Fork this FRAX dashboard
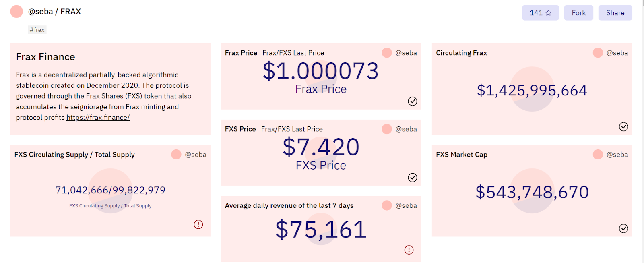Viewport: 644px width, 263px height. coord(578,13)
